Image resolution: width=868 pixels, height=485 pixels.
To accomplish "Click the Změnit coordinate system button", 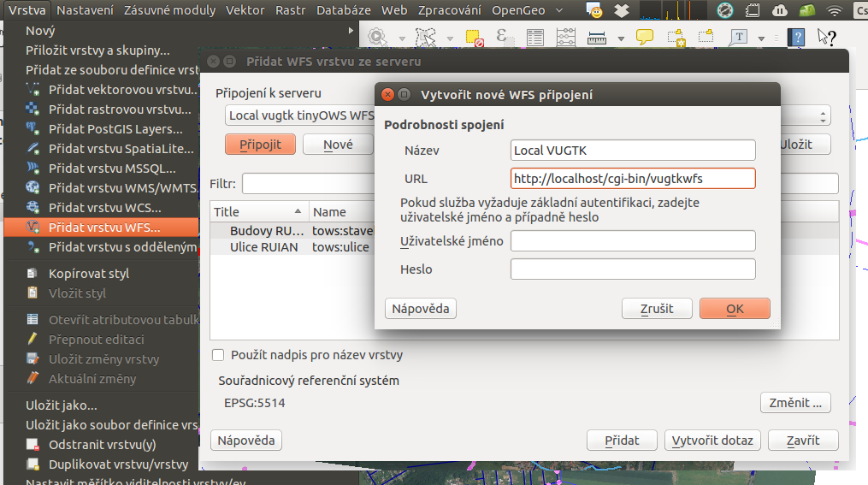I will coord(795,403).
